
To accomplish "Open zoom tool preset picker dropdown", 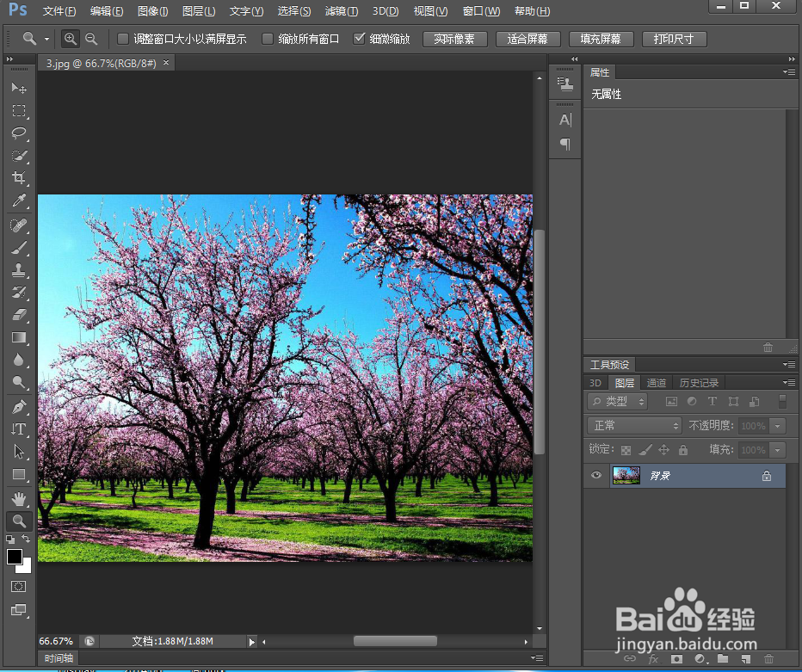I will click(x=47, y=39).
